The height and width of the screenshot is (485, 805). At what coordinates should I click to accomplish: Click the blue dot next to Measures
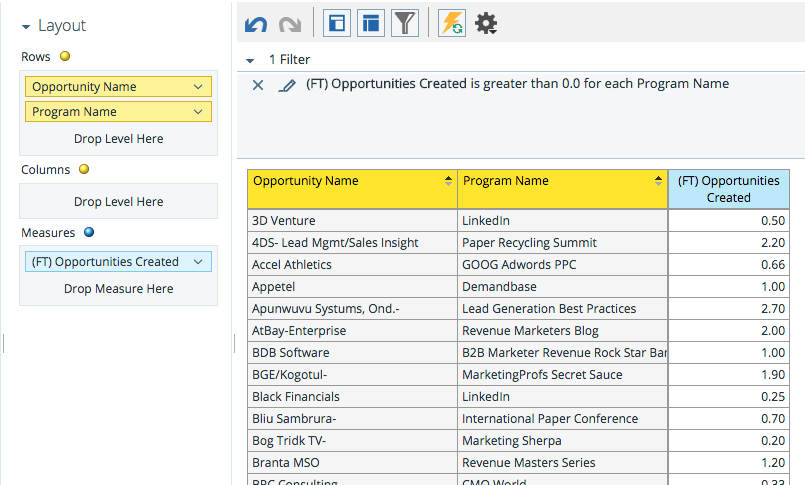click(x=89, y=233)
